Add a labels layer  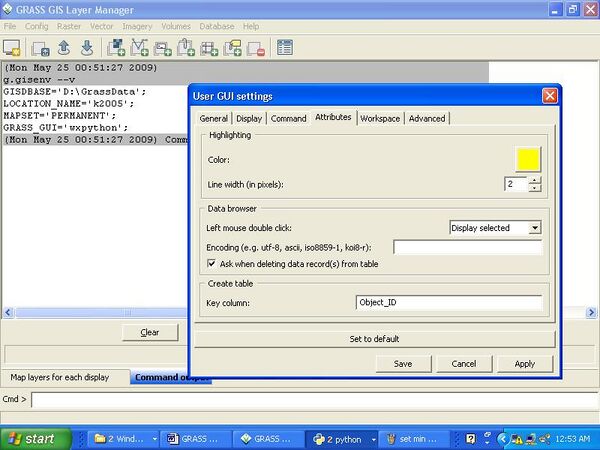[233, 48]
